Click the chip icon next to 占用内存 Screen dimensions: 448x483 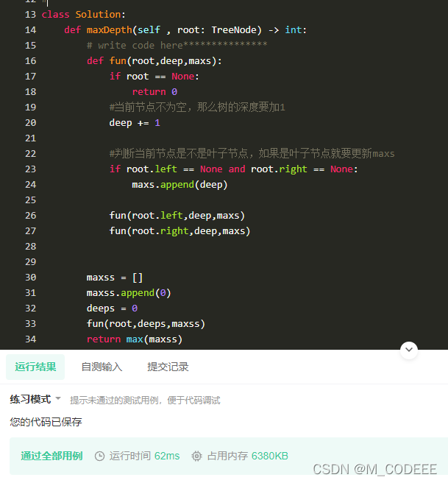click(196, 456)
